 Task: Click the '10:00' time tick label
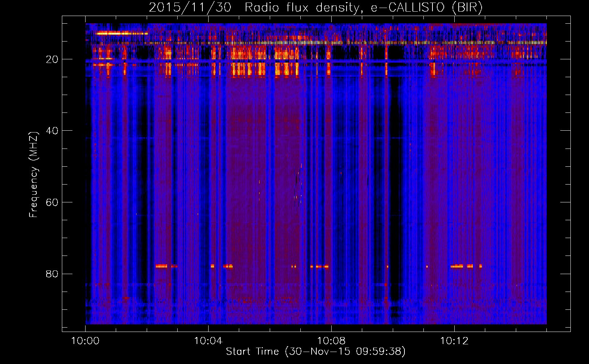coord(85,341)
